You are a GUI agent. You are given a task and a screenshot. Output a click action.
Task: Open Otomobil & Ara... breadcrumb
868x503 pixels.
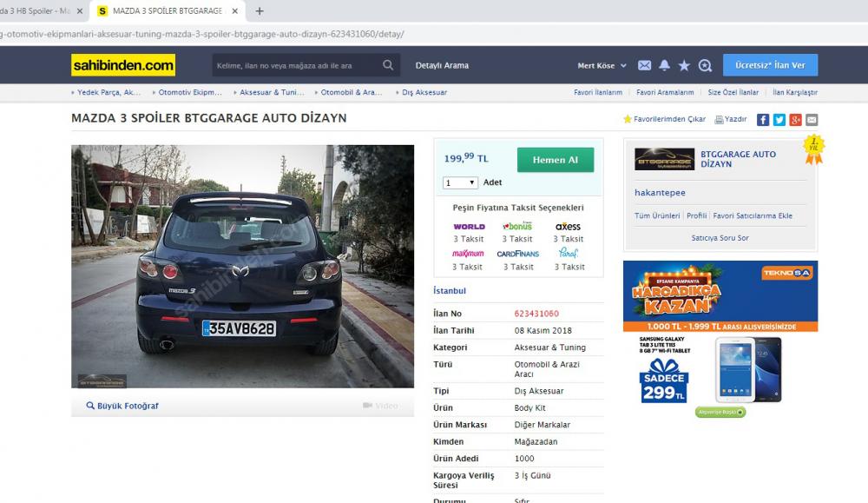(x=352, y=92)
